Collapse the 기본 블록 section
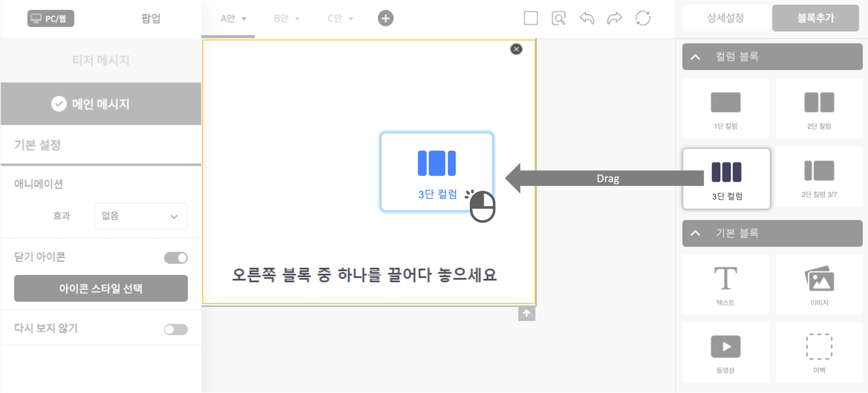The width and height of the screenshot is (868, 393). point(695,233)
